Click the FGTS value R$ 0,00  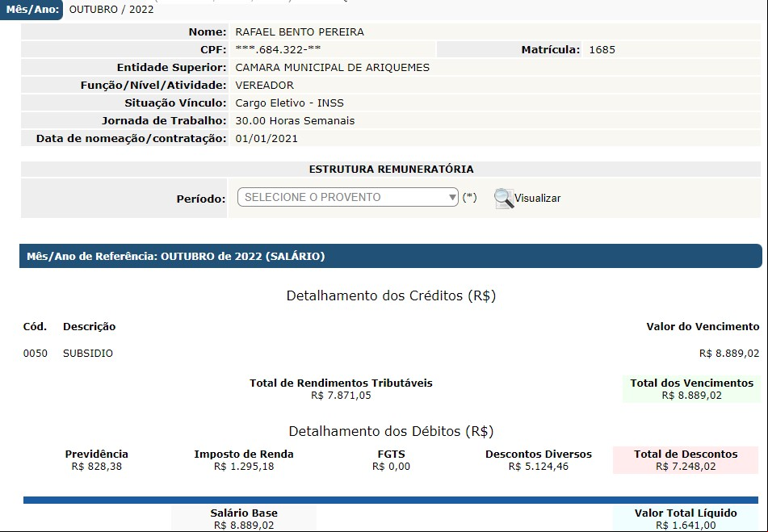(x=391, y=467)
